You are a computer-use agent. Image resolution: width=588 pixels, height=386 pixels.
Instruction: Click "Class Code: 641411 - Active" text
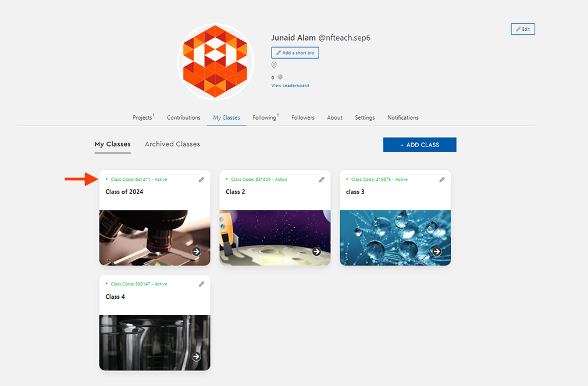139,180
